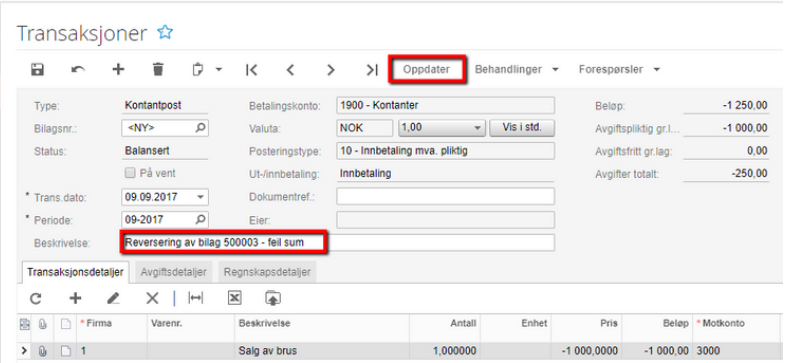
Task: Switch to the Avgiftsdetaljer tab
Action: [x=174, y=272]
